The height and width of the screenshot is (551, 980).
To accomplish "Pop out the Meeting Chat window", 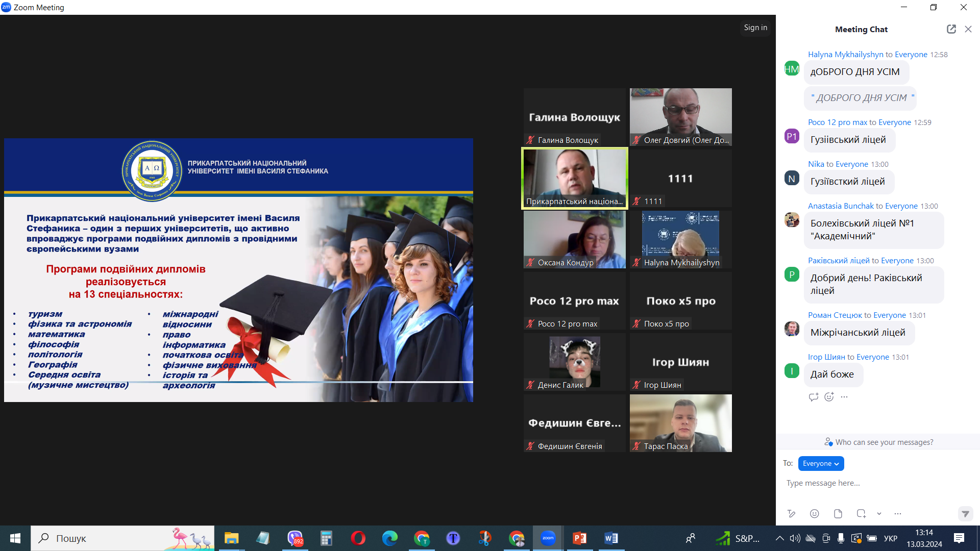I will click(951, 29).
